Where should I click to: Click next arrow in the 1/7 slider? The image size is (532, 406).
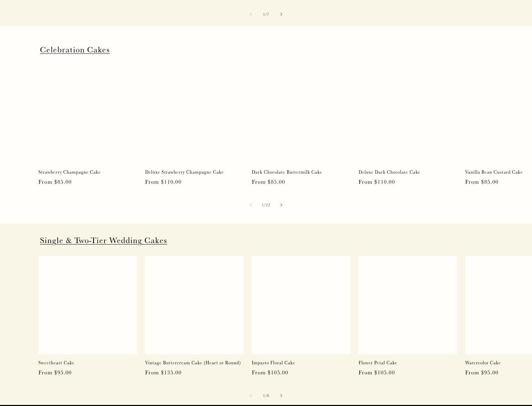tap(281, 14)
